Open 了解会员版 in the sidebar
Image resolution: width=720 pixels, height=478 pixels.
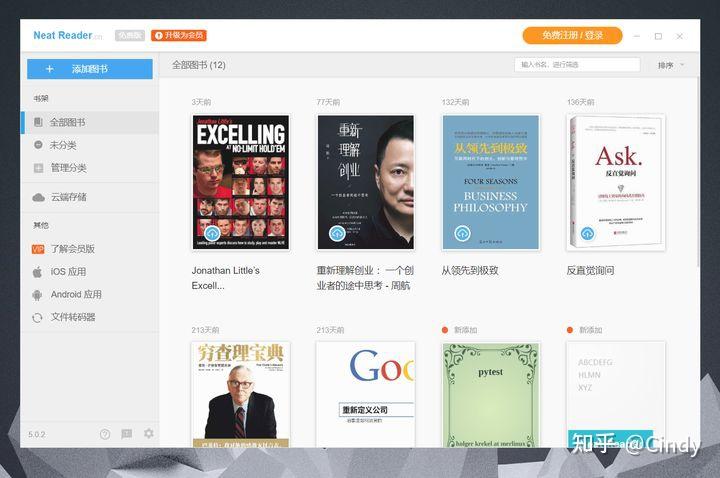(90, 249)
